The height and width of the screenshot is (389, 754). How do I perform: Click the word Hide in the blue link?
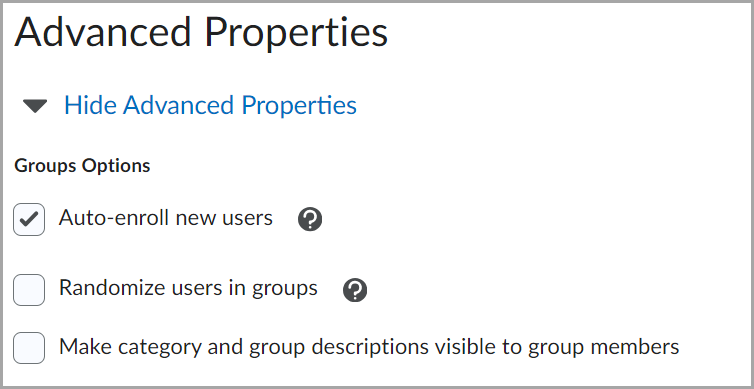91,105
